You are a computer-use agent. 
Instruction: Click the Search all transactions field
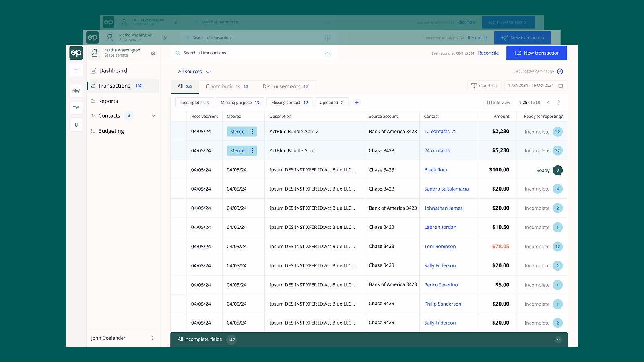204,53
